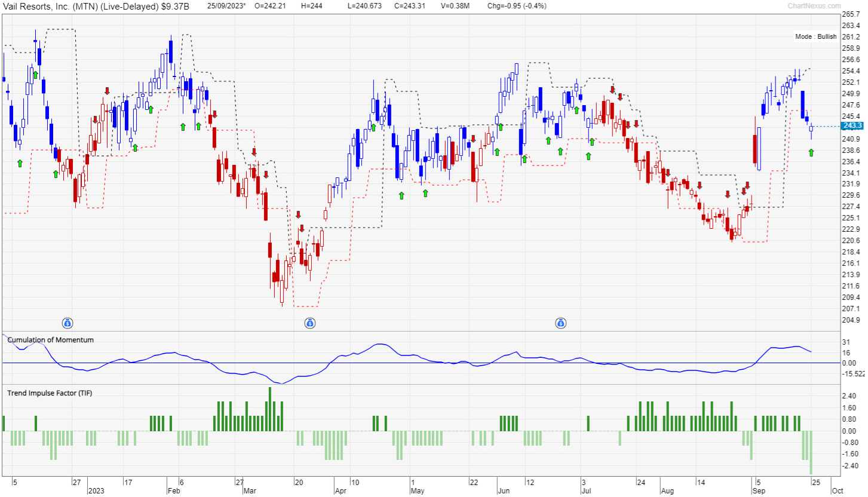Click the 17 day tick in January
The width and height of the screenshot is (868, 497).
(128, 481)
